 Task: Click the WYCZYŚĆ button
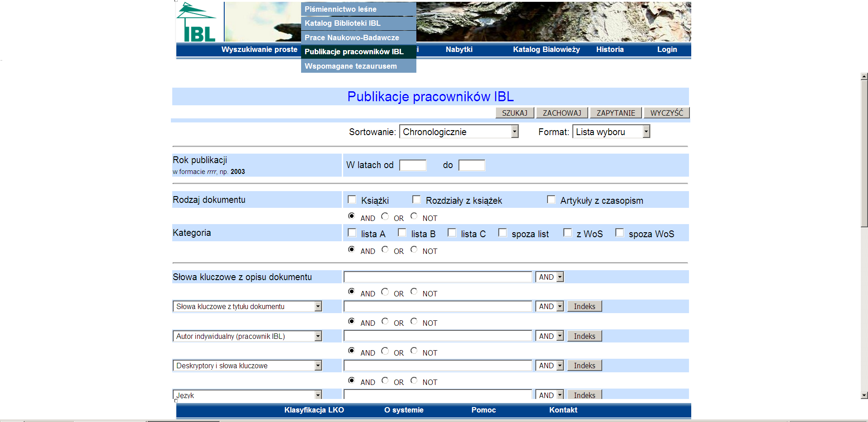667,113
